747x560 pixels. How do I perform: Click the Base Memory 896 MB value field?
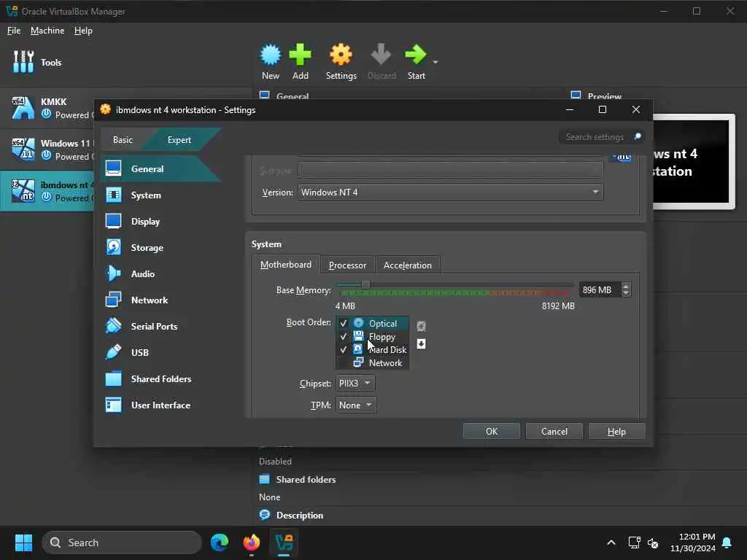[x=600, y=290]
